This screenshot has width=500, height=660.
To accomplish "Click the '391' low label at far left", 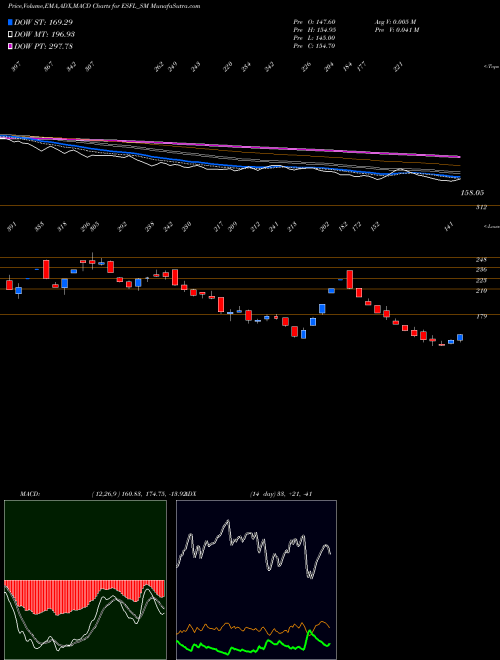I will coord(11,227).
